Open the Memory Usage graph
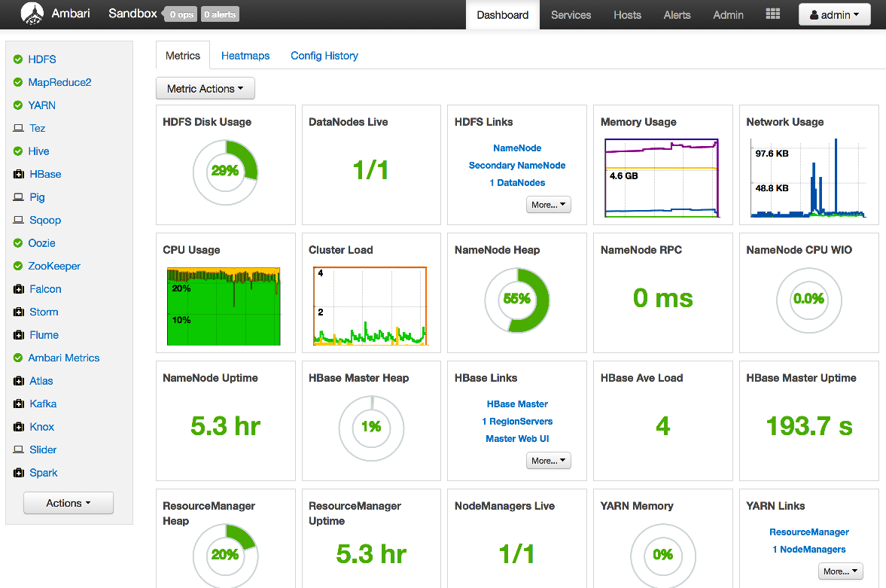886x588 pixels. pyautogui.click(x=662, y=178)
